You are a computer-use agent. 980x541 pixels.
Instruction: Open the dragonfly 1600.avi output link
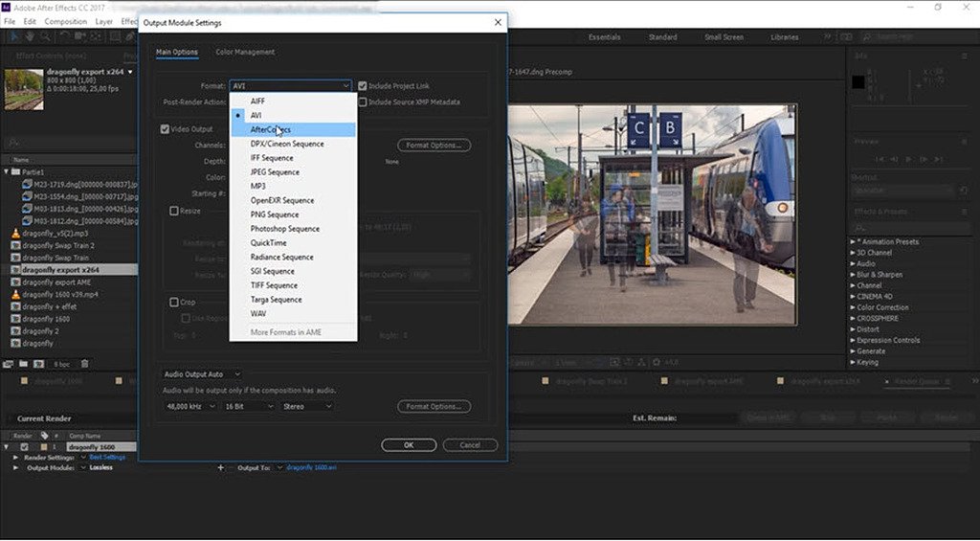click(311, 468)
